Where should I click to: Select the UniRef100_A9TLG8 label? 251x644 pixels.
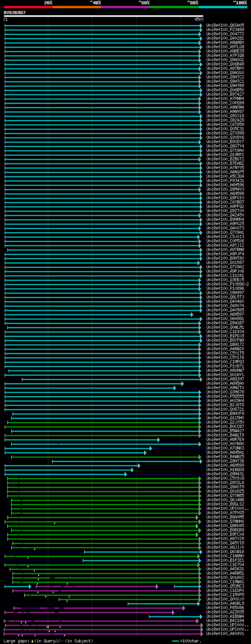click(x=225, y=47)
